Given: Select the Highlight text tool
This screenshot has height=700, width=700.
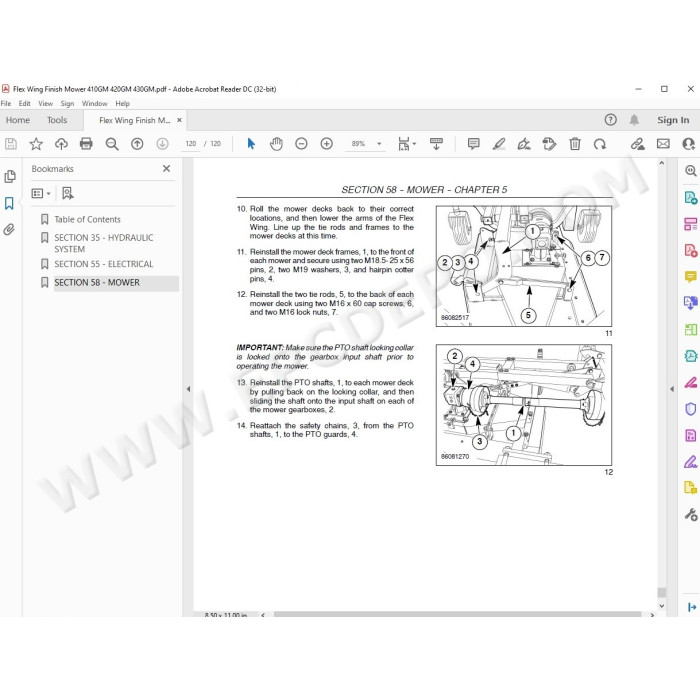Looking at the screenshot, I should pyautogui.click(x=499, y=144).
